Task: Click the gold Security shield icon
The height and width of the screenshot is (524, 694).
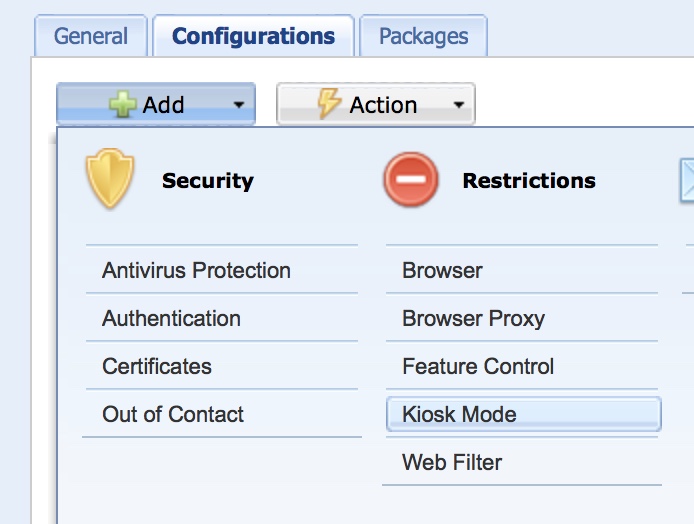Action: pyautogui.click(x=110, y=181)
